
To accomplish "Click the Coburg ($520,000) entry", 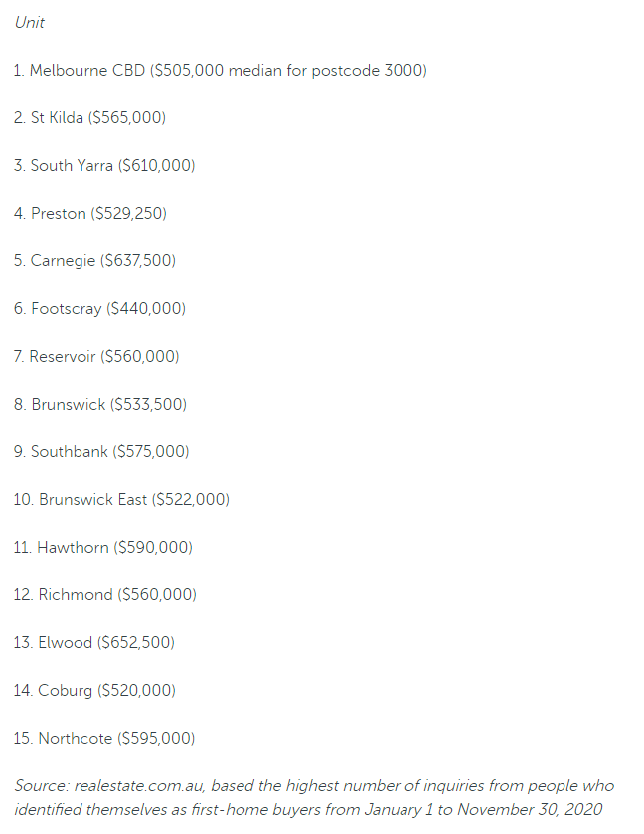I will [x=94, y=691].
